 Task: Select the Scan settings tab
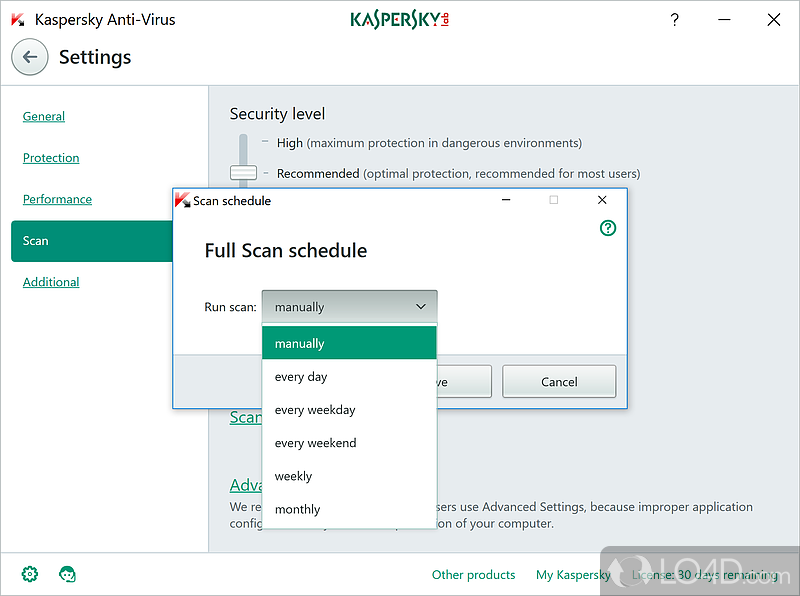(x=92, y=241)
